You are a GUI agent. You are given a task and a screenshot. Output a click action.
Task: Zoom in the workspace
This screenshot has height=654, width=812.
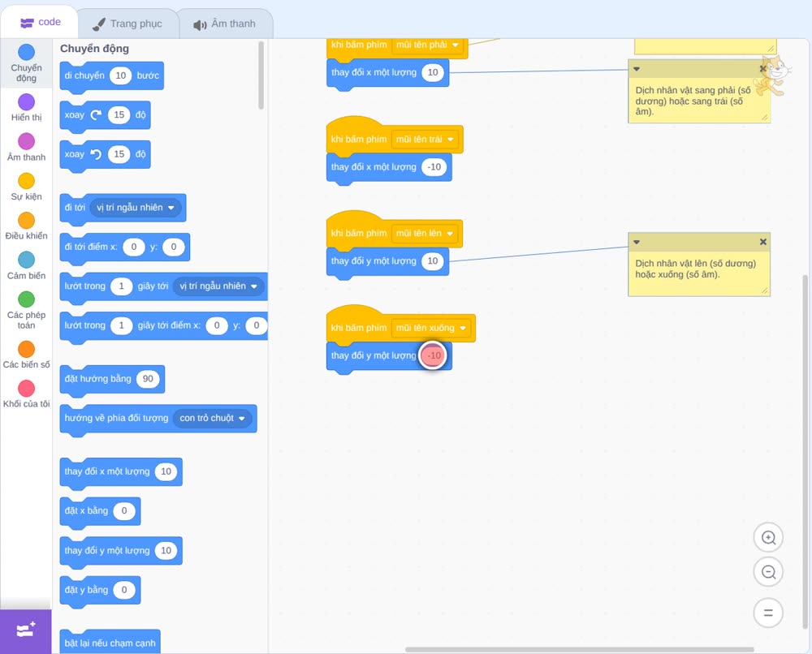(768, 538)
